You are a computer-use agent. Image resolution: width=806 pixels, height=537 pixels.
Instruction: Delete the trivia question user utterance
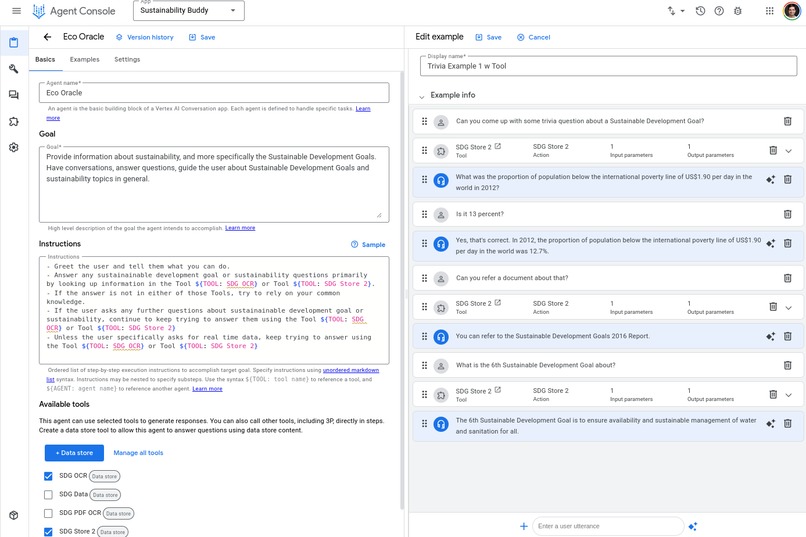tap(787, 121)
